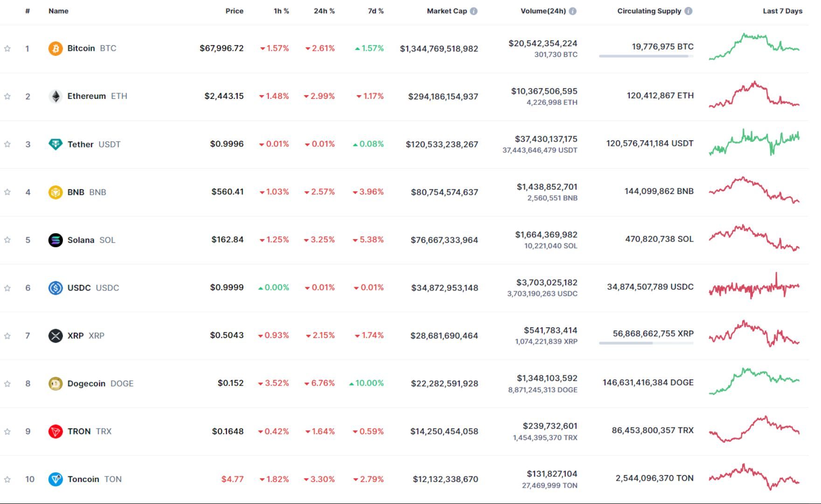Click the Toncoin coin logo
The image size is (821, 504).
point(55,479)
